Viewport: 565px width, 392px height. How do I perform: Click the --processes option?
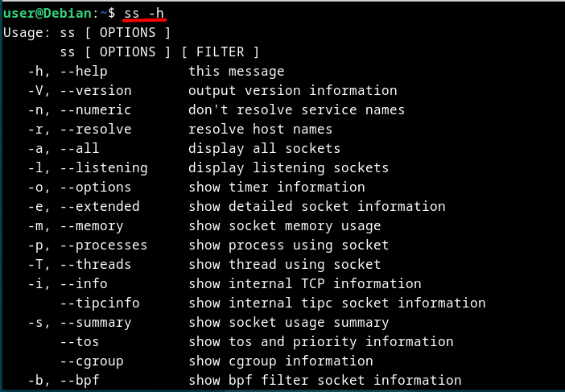click(x=104, y=245)
